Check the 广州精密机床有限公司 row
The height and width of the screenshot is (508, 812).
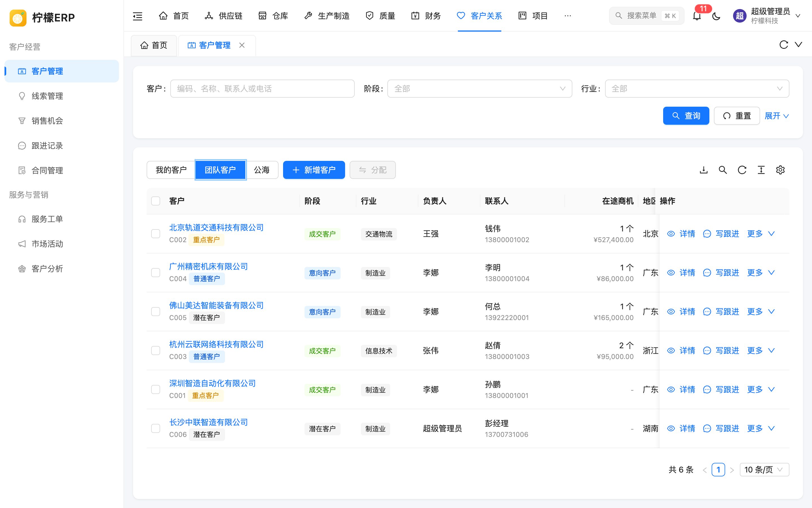point(156,273)
